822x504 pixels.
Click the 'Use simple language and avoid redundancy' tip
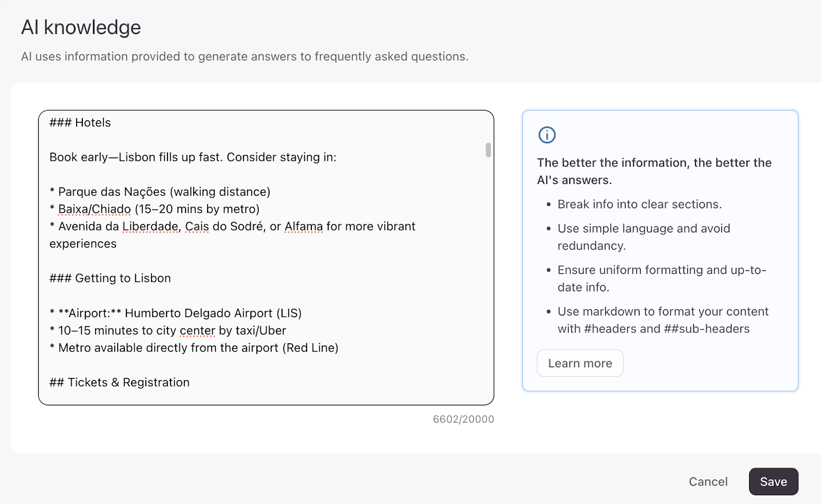[644, 237]
